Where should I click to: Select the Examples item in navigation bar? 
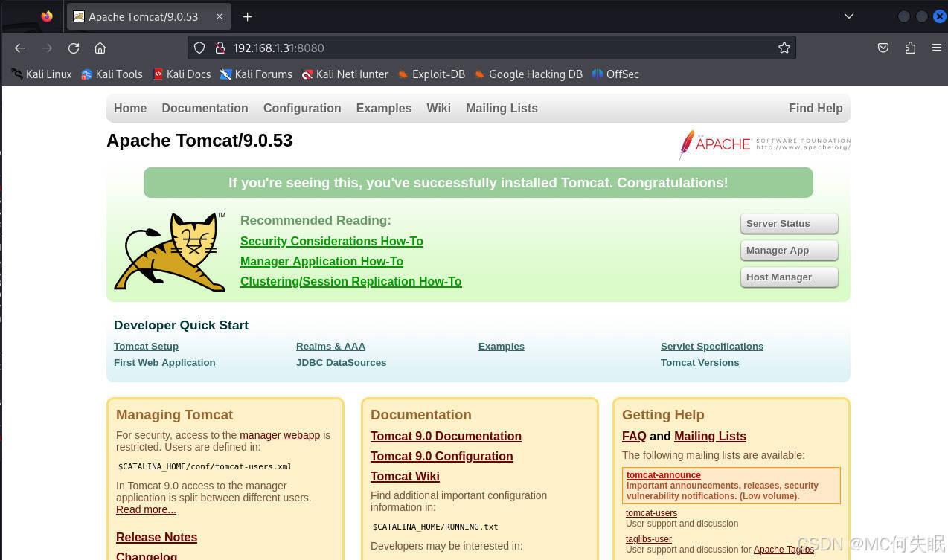(x=384, y=108)
